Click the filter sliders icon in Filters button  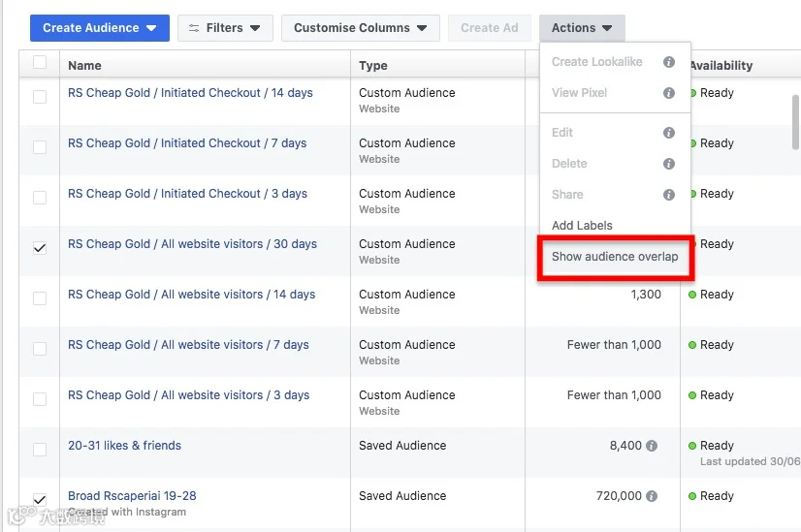(194, 28)
